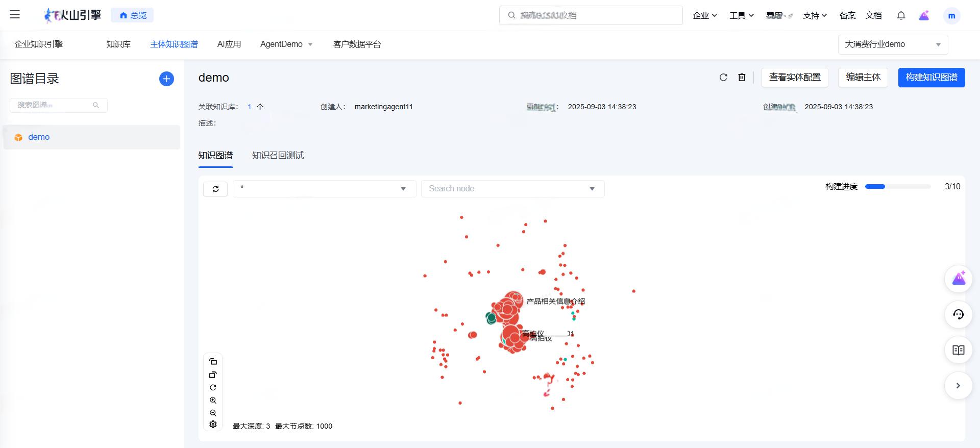The height and width of the screenshot is (448, 980).
Task: Expand the side panel with right arrow
Action: pyautogui.click(x=958, y=386)
